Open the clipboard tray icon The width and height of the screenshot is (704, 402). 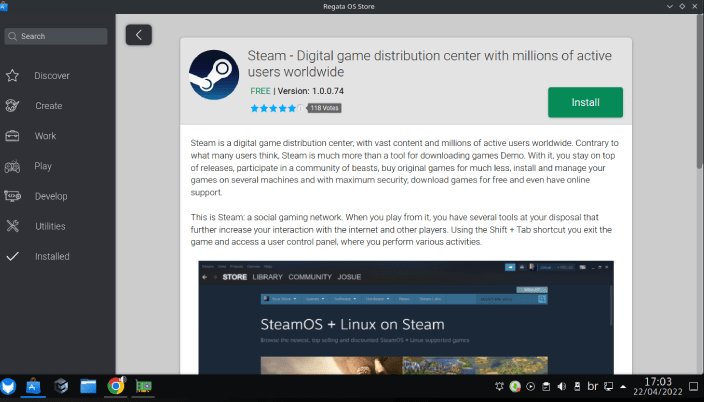546,386
